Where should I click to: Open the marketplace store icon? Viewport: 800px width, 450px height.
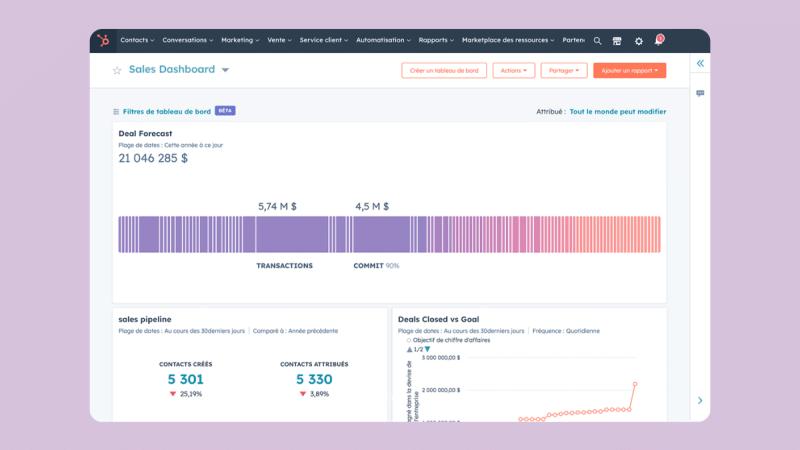pyautogui.click(x=617, y=41)
